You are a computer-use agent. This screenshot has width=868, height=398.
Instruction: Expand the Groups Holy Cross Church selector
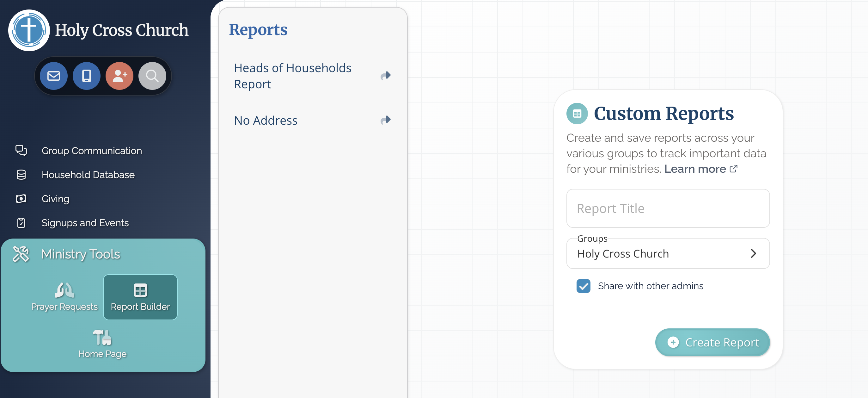tap(668, 254)
